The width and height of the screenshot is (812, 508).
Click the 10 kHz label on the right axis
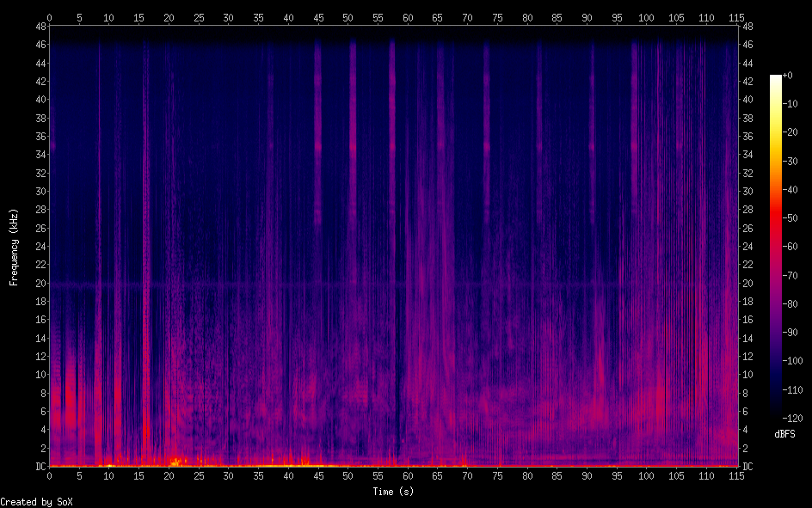pos(748,375)
